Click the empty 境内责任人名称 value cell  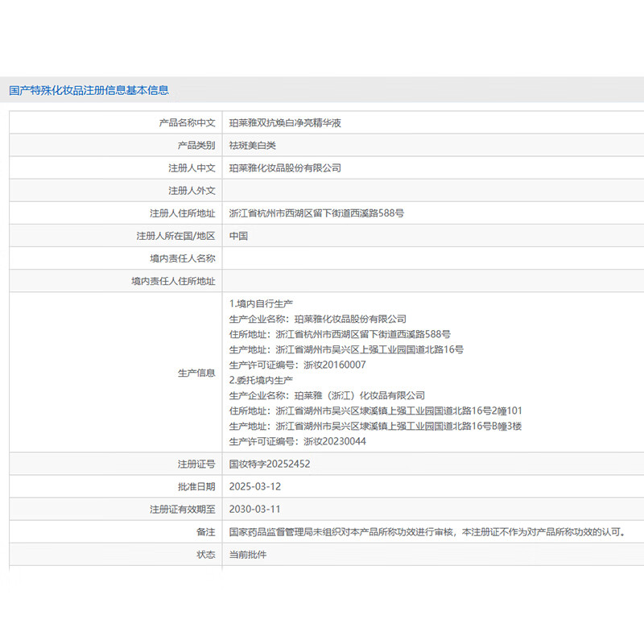tap(431, 258)
